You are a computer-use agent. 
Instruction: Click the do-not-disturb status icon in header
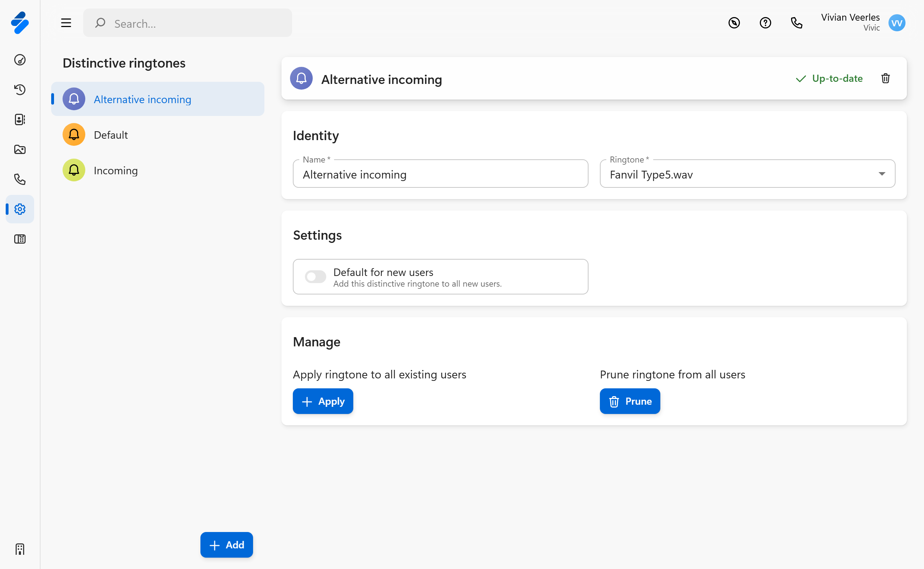pyautogui.click(x=734, y=23)
